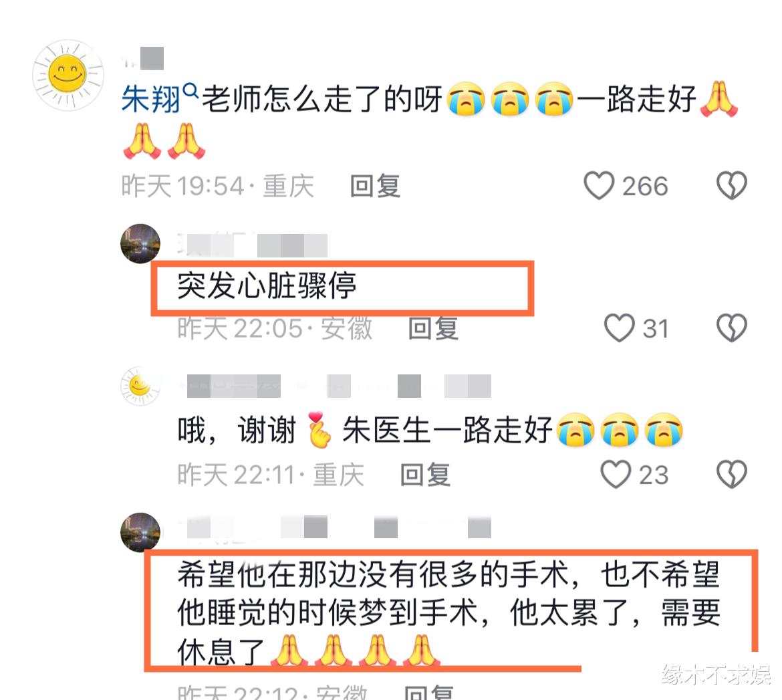The image size is (782, 700).
Task: Select the 希望他在那边没有很多的手术 comment text
Action: pos(449,612)
